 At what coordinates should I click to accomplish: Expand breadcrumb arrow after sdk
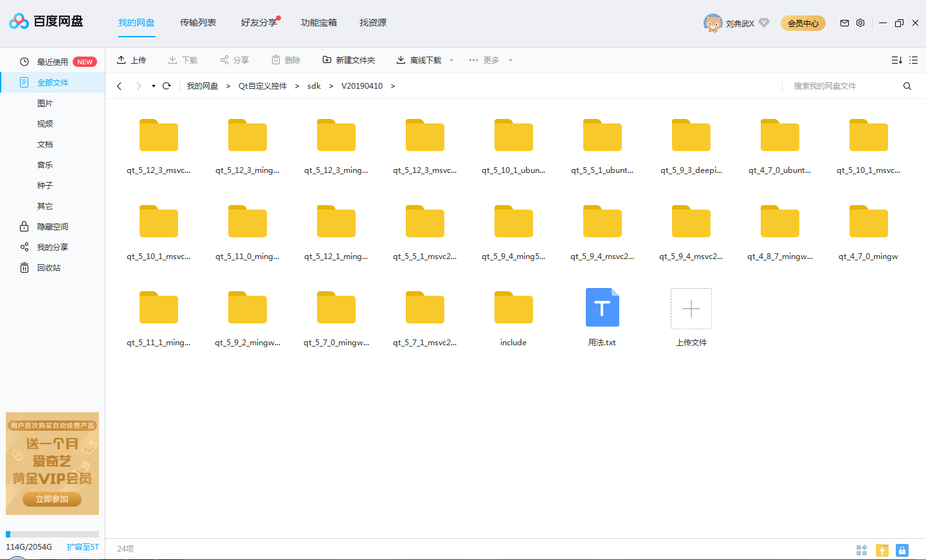[x=331, y=86]
